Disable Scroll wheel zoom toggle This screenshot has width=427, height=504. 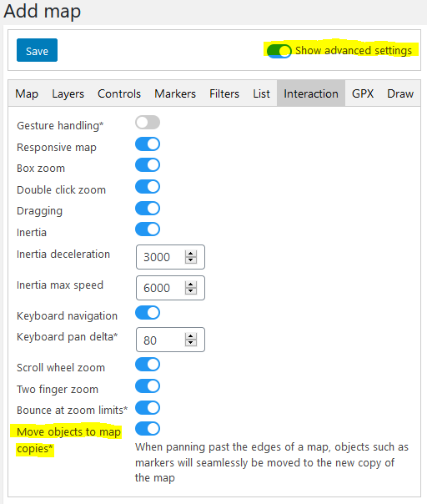148,365
